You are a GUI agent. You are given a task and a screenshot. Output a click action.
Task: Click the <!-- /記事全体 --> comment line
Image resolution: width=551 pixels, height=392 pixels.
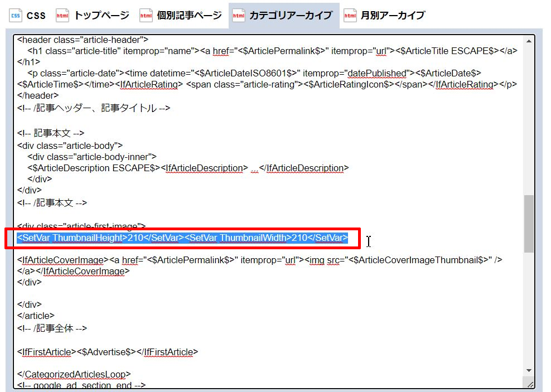click(52, 328)
